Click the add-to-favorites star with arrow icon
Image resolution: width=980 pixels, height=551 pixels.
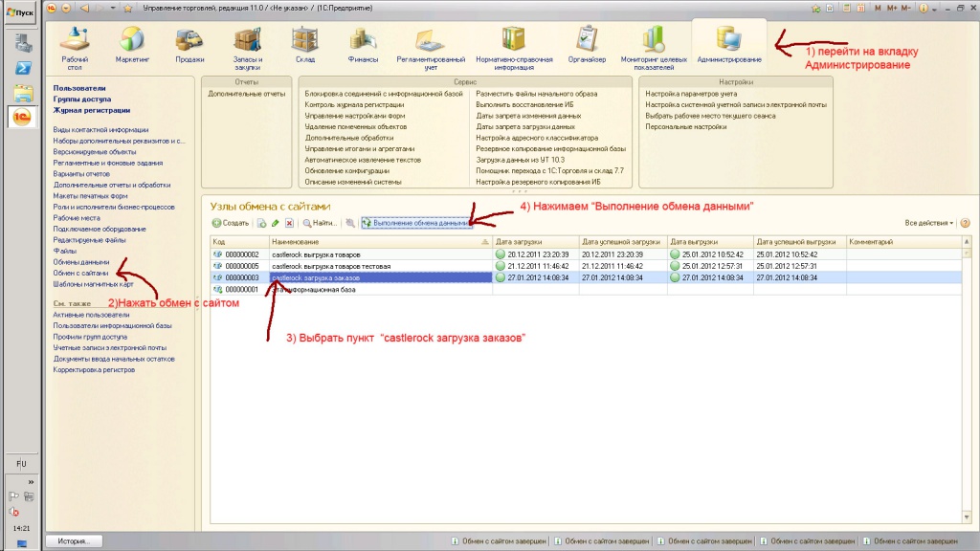click(815, 8)
